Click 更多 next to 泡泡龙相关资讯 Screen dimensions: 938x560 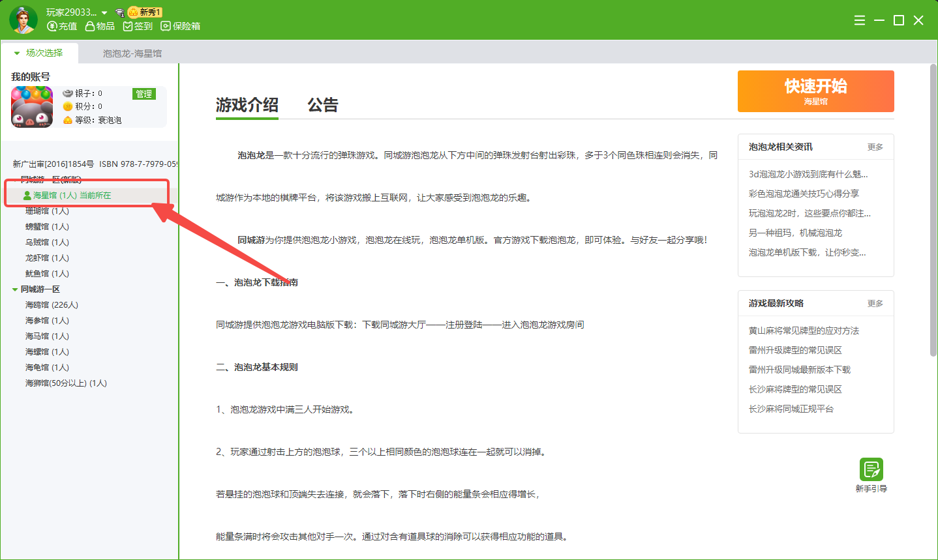(x=875, y=147)
